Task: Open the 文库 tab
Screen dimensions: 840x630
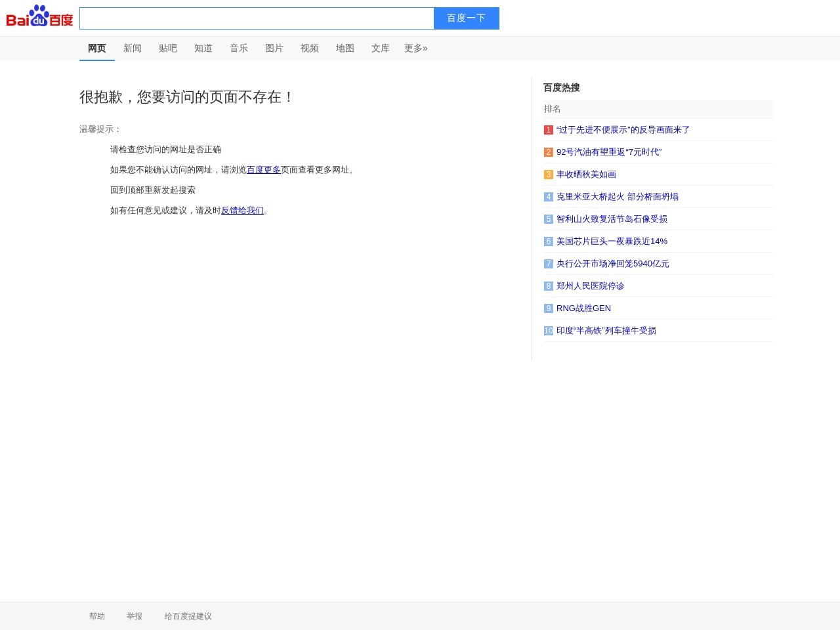Action: 381,49
